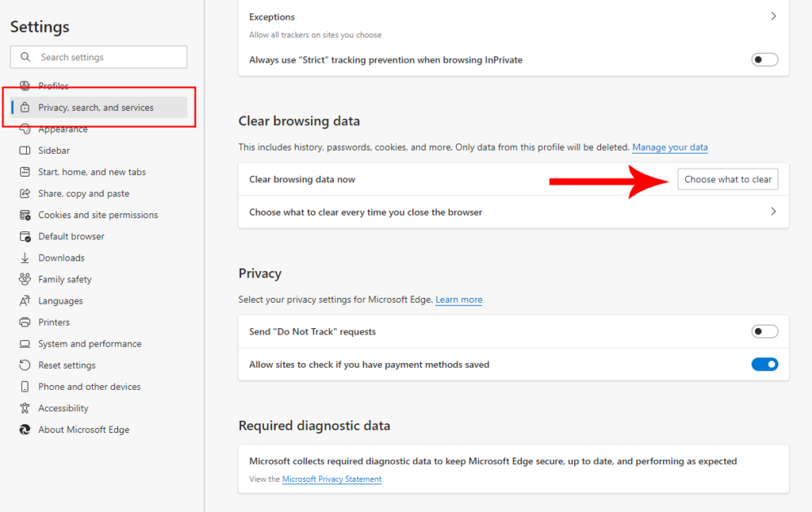Go to System and performance settings
Viewport: 812px width, 512px height.
coord(90,344)
